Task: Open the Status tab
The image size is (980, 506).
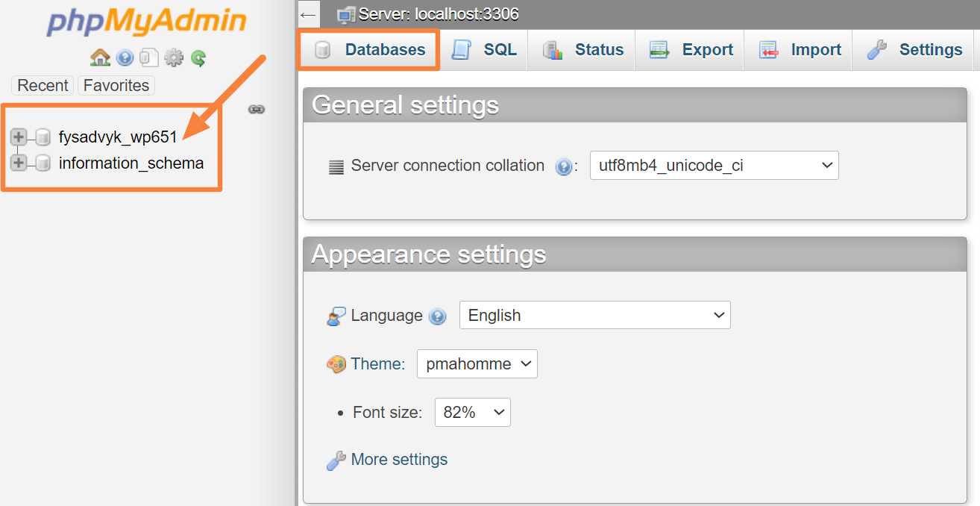Action: coord(582,50)
